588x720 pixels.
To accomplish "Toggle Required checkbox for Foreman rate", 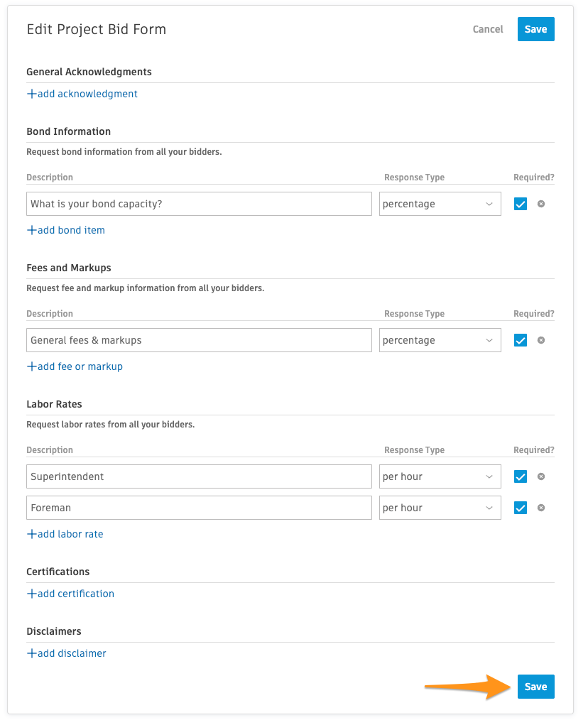I will 521,508.
